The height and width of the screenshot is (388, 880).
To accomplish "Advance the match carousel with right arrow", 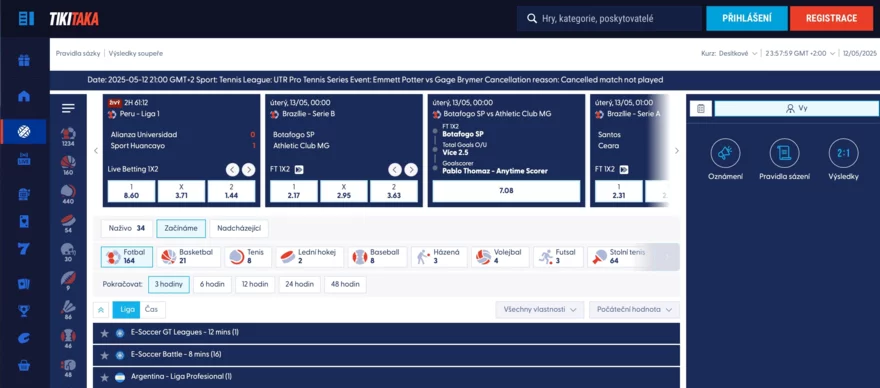I will tap(676, 150).
